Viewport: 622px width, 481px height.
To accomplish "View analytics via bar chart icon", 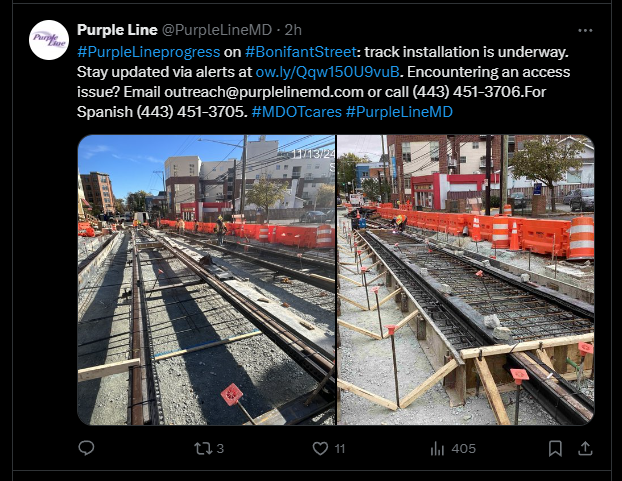I will pyautogui.click(x=437, y=448).
